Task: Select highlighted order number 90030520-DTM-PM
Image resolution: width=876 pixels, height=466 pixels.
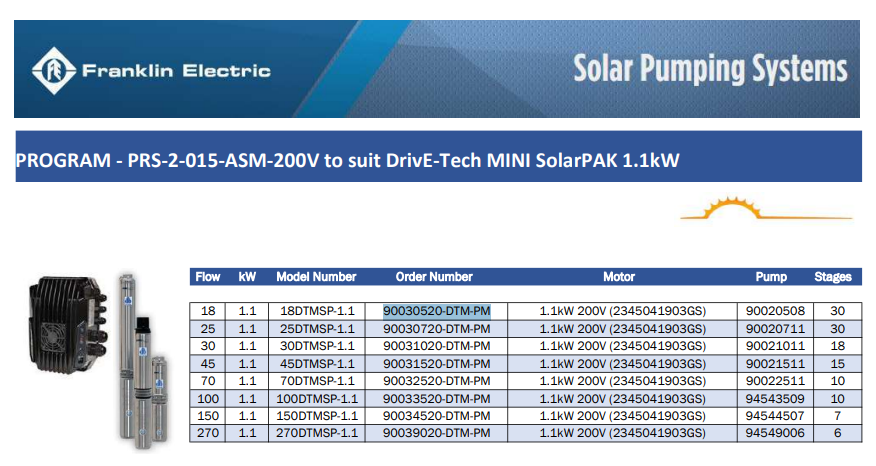Action: [x=436, y=311]
